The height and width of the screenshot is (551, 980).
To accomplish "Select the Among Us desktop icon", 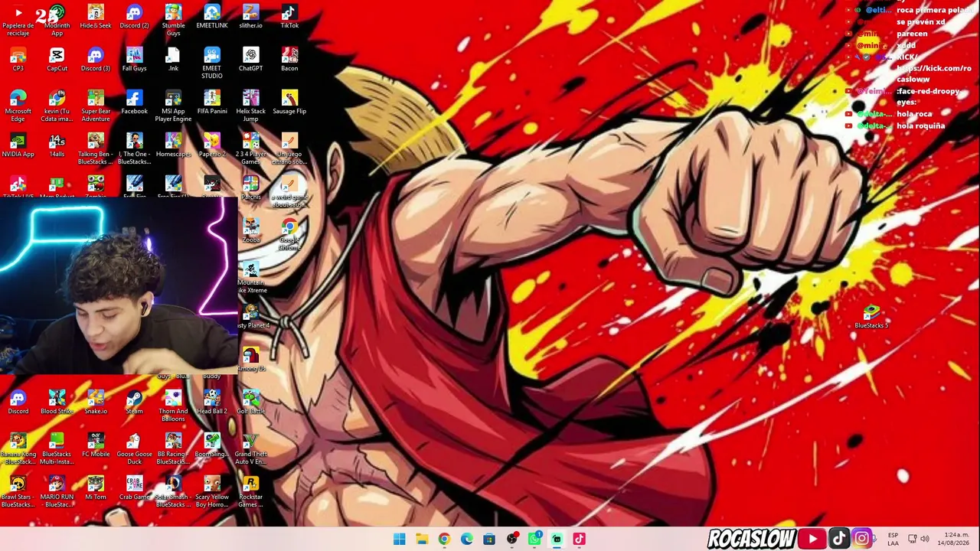I will [x=250, y=360].
